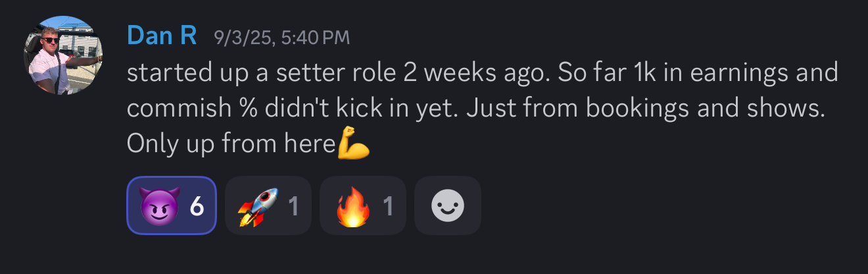Click the count 1 beside the fire

click(x=389, y=206)
